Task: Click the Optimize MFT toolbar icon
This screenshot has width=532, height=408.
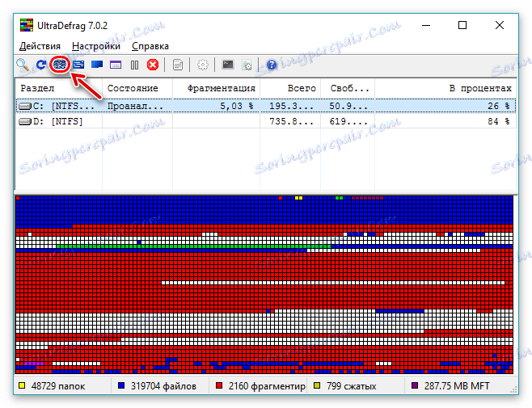Action: [116, 65]
